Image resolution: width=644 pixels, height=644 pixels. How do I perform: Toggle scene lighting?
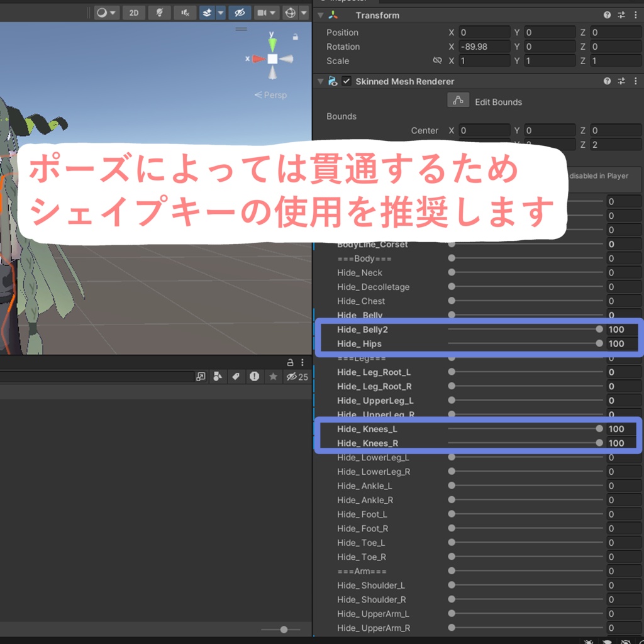159,13
